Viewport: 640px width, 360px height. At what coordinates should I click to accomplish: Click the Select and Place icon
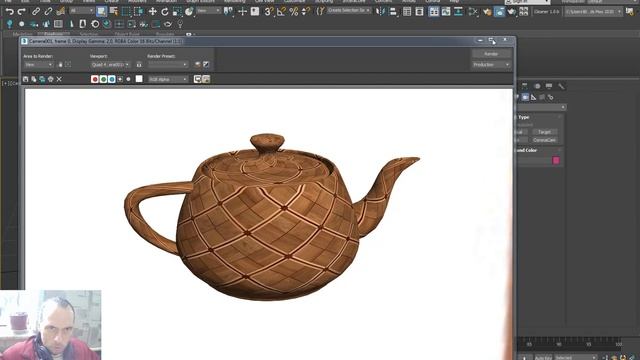coord(189,11)
